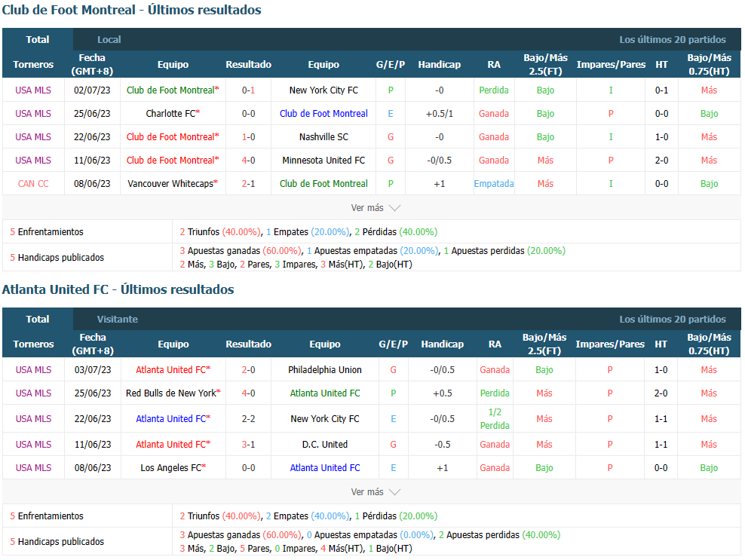Screen dimensions: 745x560
Task: Click Club de Foot Montreal in 08/06/23 row
Action: [323, 183]
